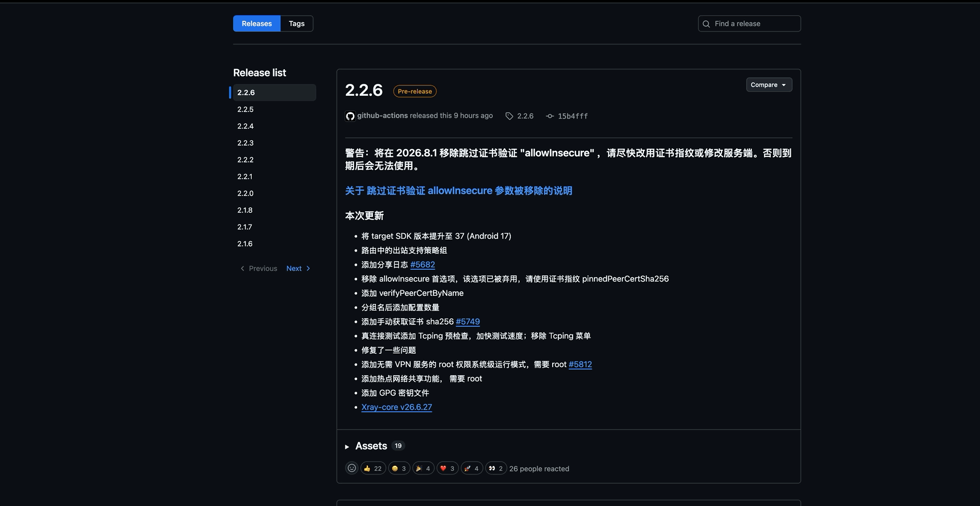Switch to the Tags tab

(x=296, y=23)
